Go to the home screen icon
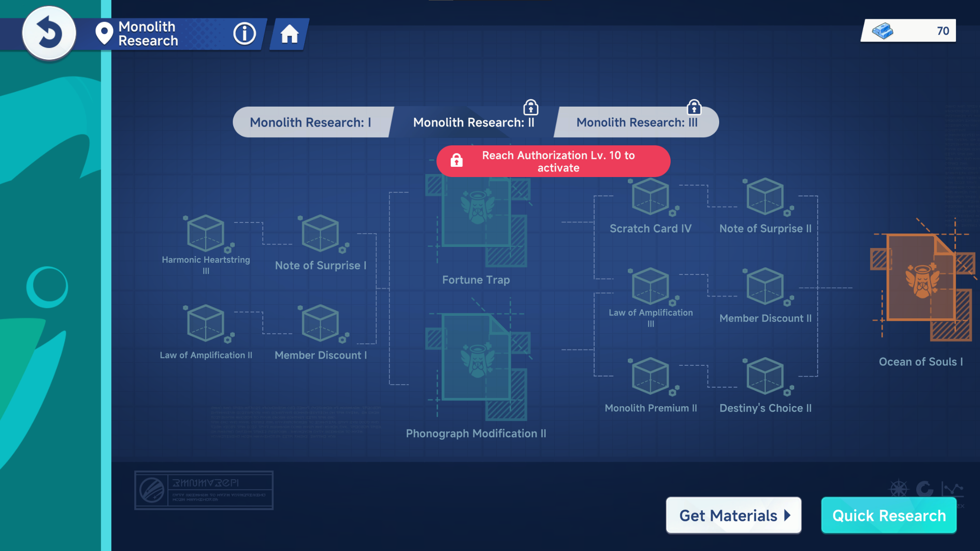This screenshot has width=980, height=551. pos(289,34)
